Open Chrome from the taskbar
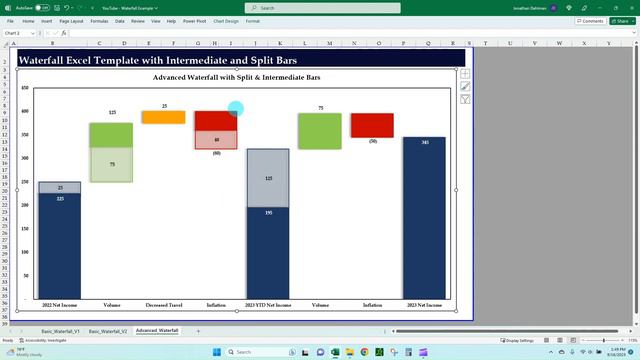 (364, 352)
